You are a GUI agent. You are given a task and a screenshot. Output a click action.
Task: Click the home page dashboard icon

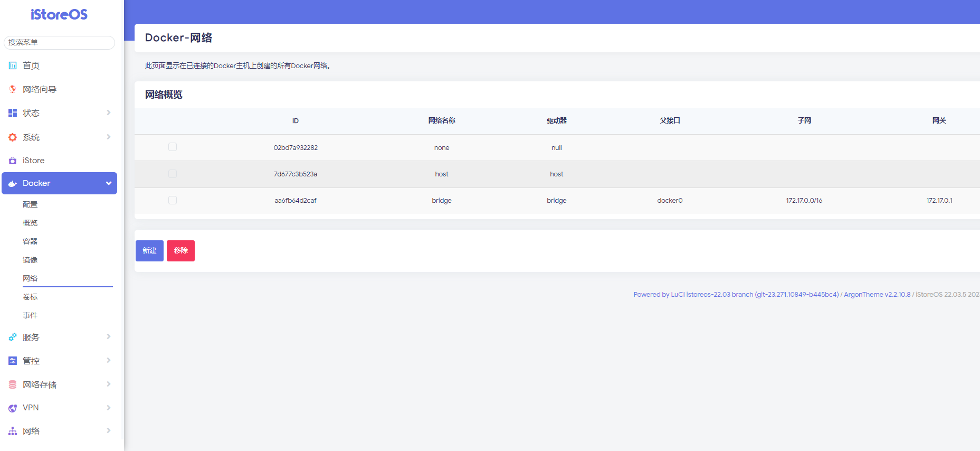tap(13, 65)
